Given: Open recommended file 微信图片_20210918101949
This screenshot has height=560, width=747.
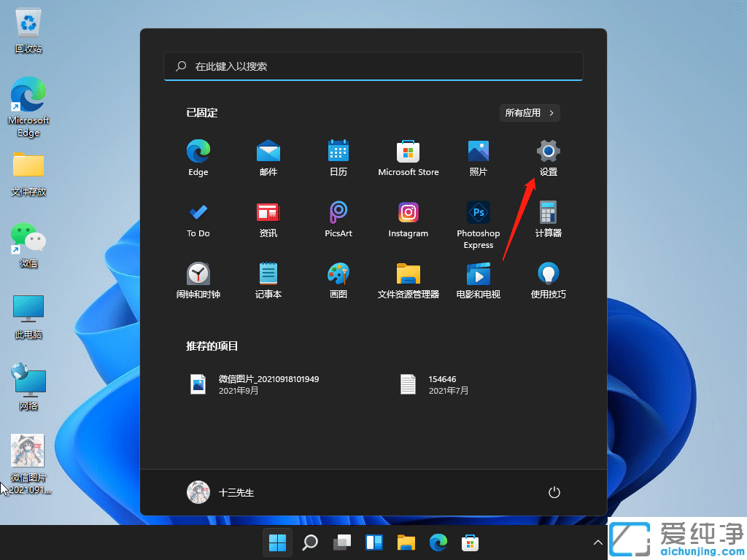Looking at the screenshot, I should (x=255, y=384).
